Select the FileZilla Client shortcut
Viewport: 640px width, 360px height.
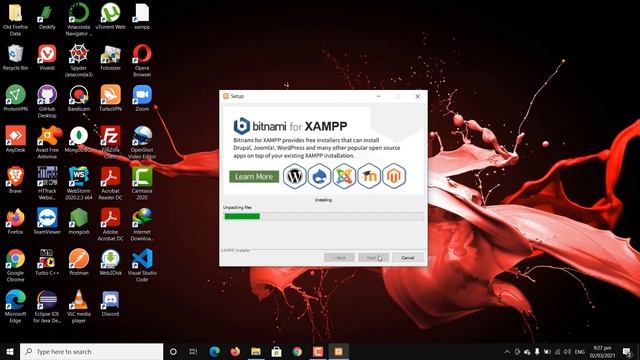pos(110,142)
